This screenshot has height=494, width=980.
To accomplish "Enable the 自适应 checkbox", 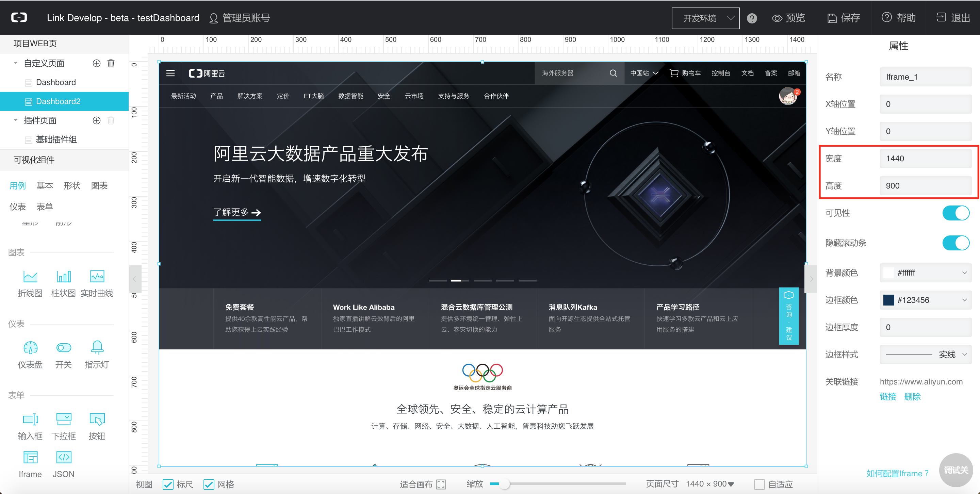I will [759, 484].
